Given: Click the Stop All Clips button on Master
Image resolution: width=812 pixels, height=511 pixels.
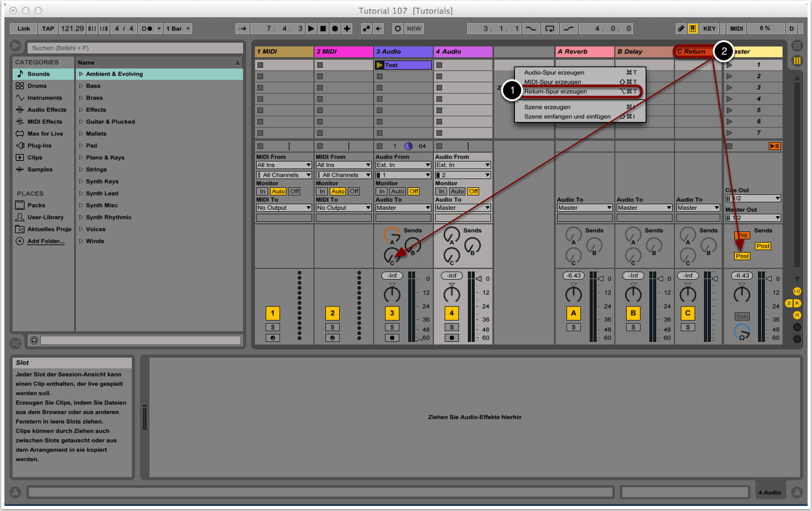Looking at the screenshot, I should pyautogui.click(x=774, y=146).
